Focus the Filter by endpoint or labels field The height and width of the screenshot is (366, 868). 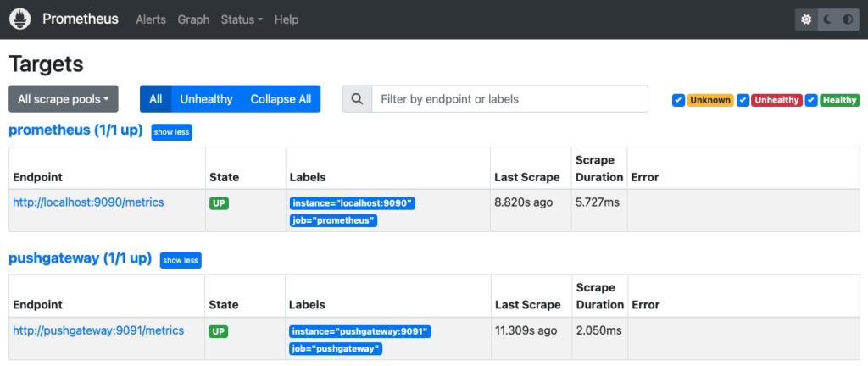509,99
